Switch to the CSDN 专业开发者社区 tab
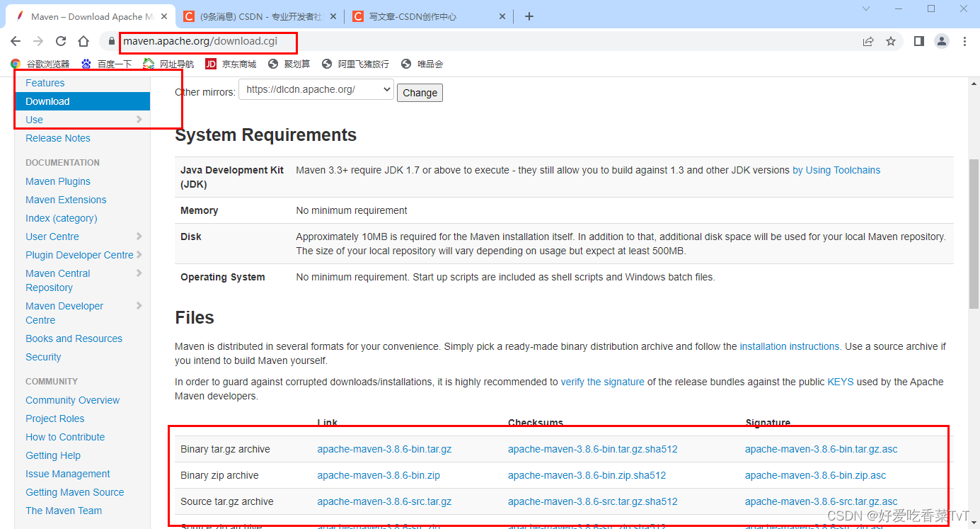 tap(260, 16)
